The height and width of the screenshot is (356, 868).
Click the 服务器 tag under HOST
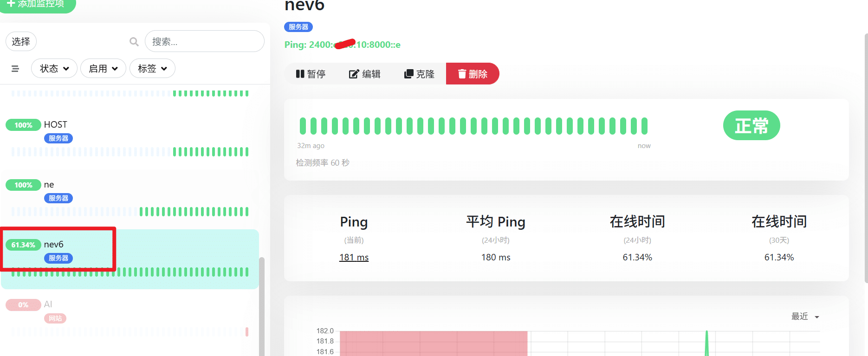click(58, 138)
